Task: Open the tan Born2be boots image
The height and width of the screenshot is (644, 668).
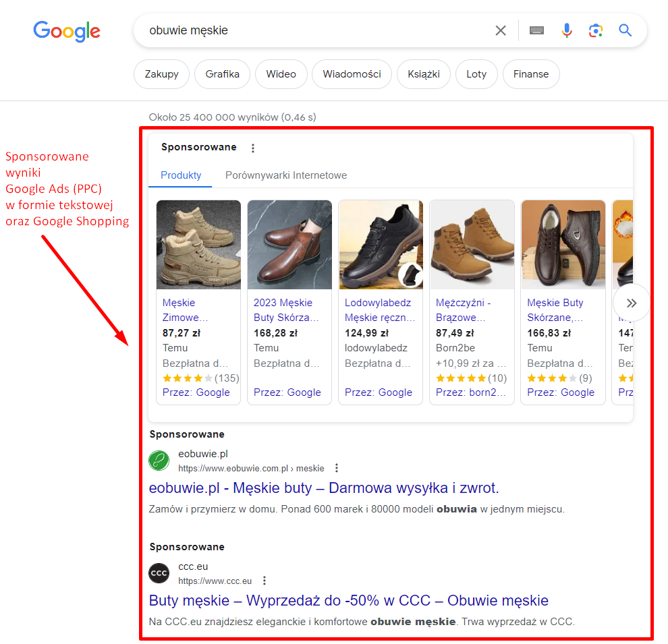Action: [472, 245]
